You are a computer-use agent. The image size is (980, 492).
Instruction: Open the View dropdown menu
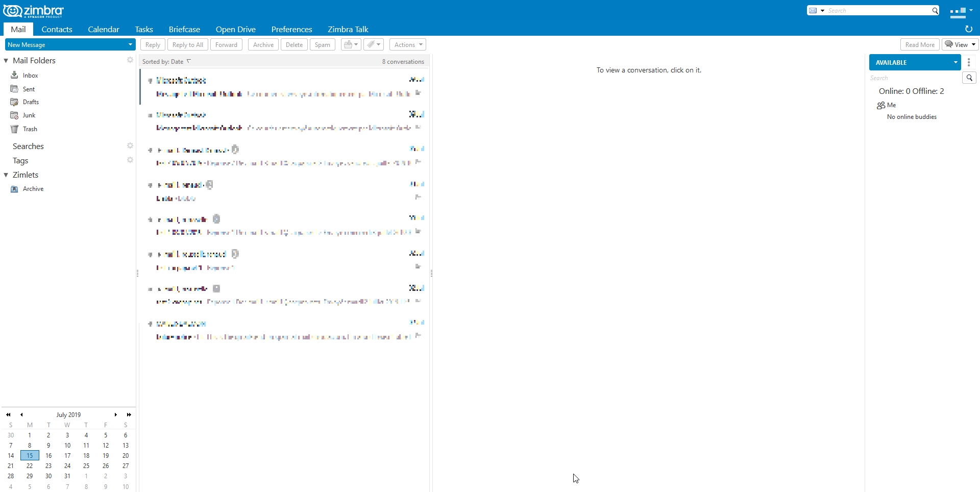(960, 45)
